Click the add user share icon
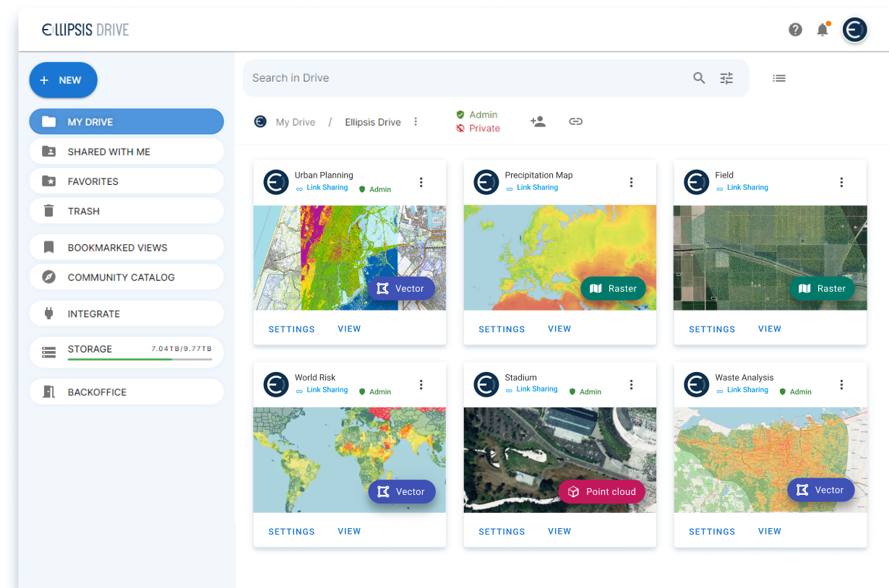This screenshot has width=889, height=588. pyautogui.click(x=538, y=121)
